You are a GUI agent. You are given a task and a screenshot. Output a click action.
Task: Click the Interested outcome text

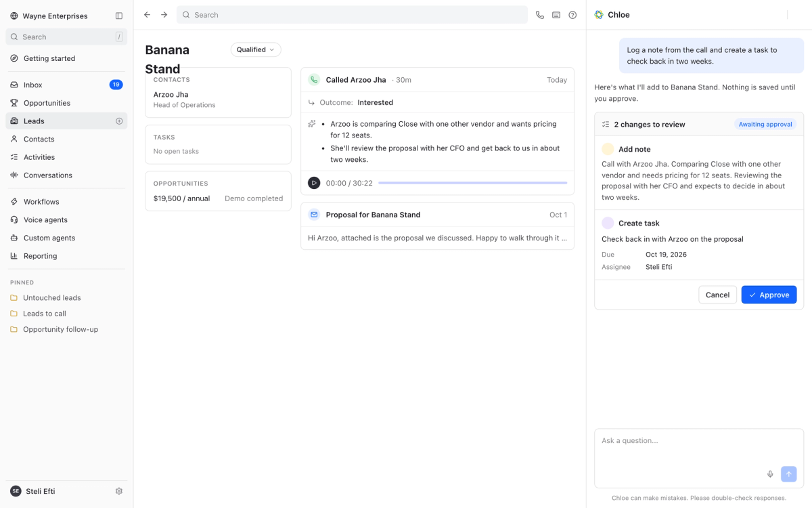(x=376, y=103)
